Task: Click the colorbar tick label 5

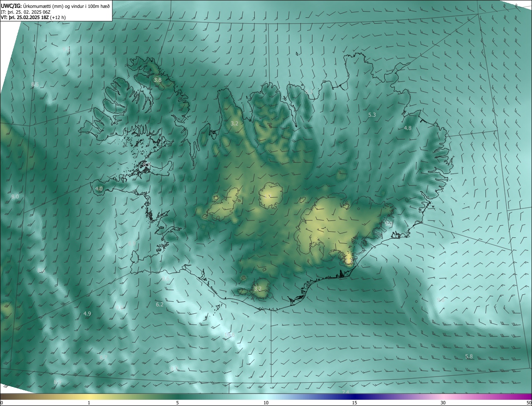Action: pos(177,403)
